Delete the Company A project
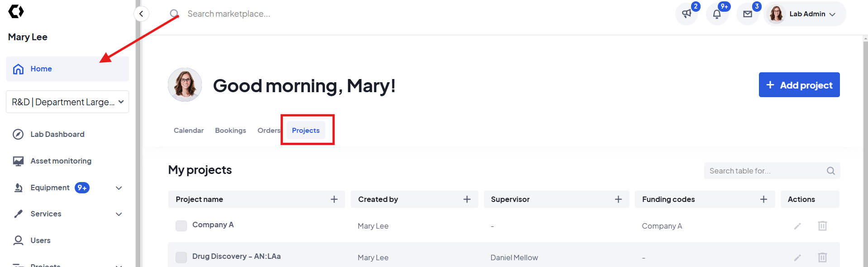 pos(822,226)
